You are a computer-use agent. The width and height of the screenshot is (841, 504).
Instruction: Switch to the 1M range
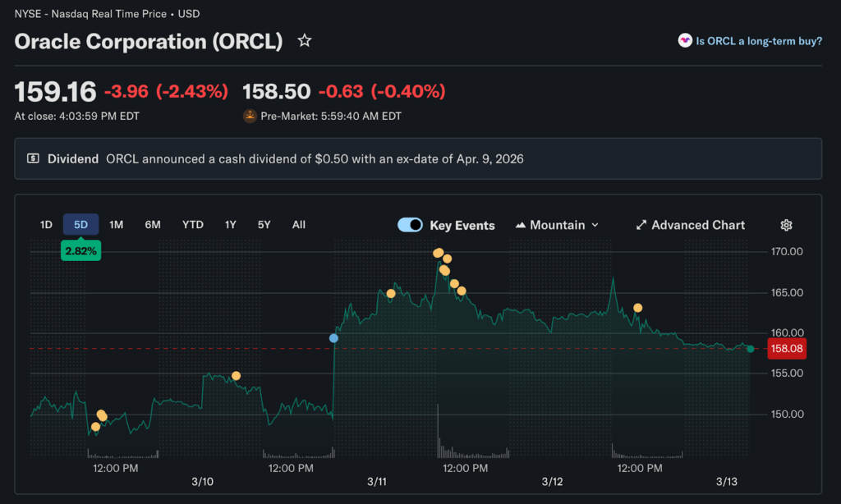(x=116, y=224)
